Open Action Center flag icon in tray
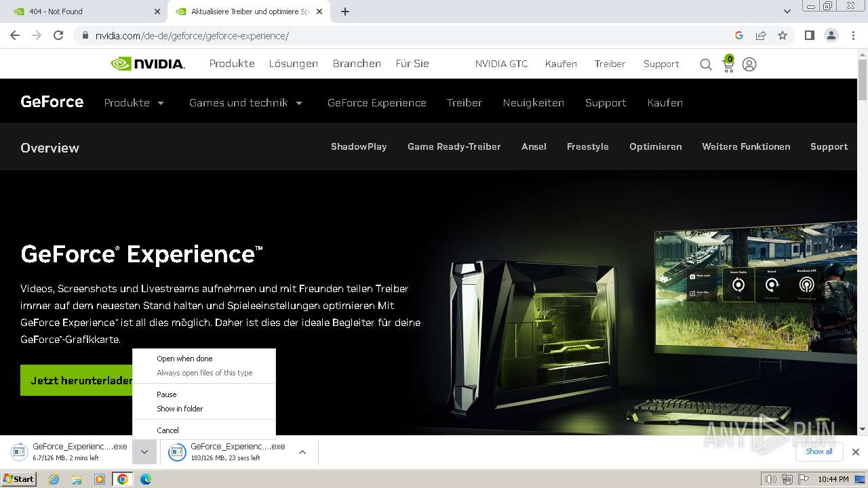The height and width of the screenshot is (488, 868). (x=803, y=479)
